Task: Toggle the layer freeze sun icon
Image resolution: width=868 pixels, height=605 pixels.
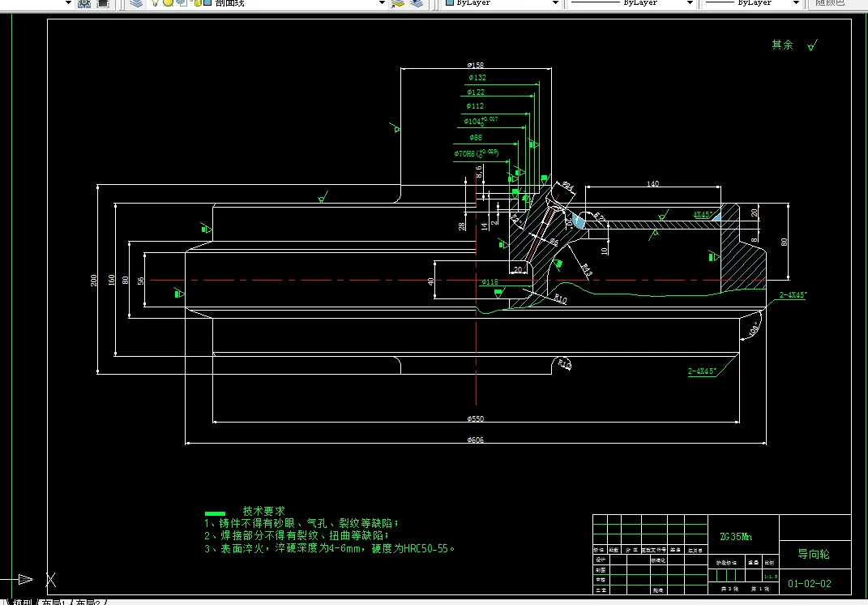Action: coord(168,2)
